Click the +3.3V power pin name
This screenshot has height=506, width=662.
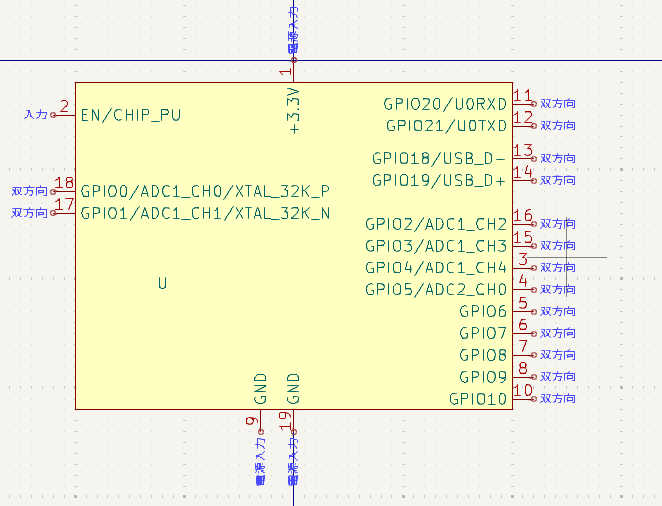[x=293, y=110]
